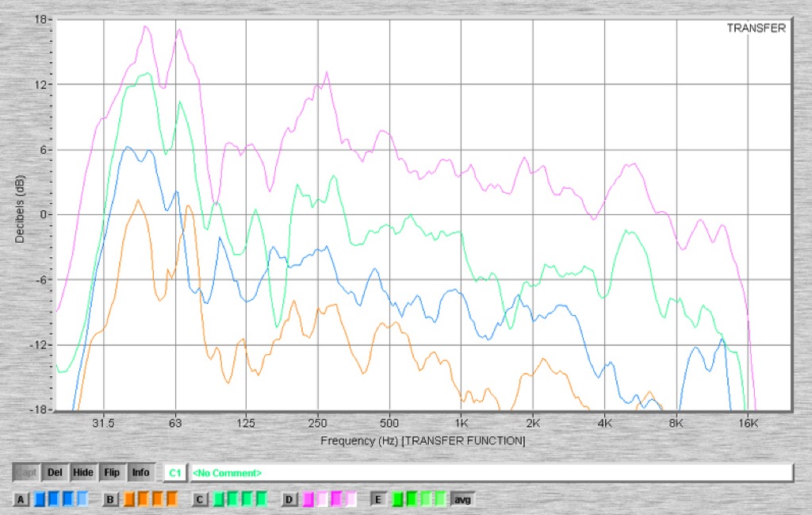The image size is (812, 515).
Task: Select trace bank B
Action: [111, 499]
